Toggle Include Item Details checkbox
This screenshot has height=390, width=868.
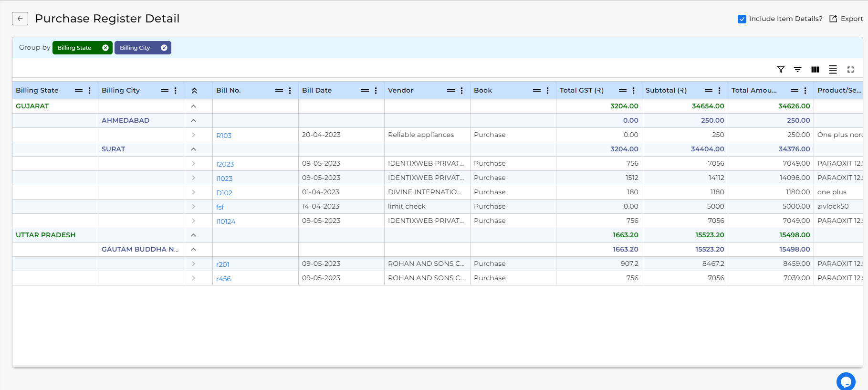click(x=742, y=19)
